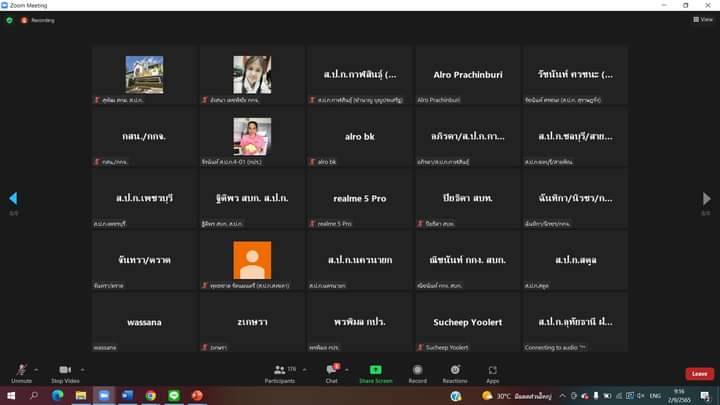
Task: Select the Alro Prachinburi participant tile
Action: pos(467,75)
